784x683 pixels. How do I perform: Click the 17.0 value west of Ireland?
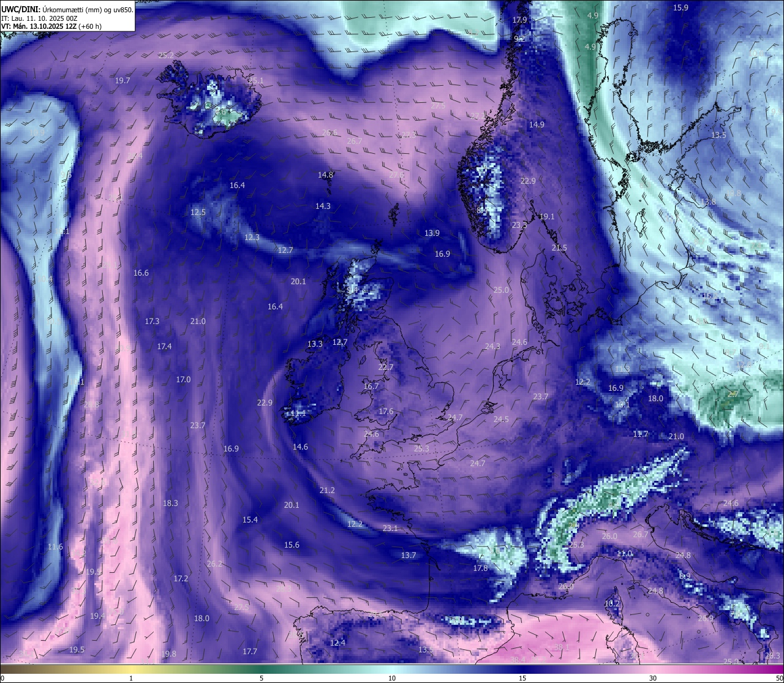point(183,379)
